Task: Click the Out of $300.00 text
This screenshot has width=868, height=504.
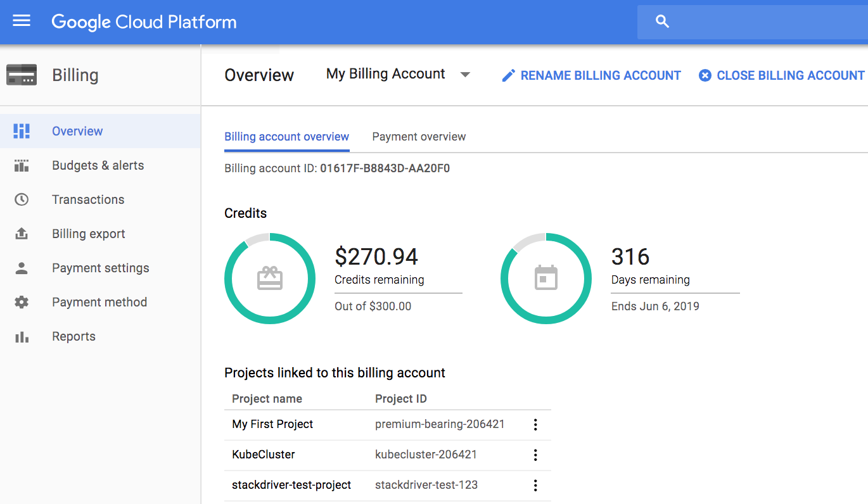Action: click(x=373, y=306)
